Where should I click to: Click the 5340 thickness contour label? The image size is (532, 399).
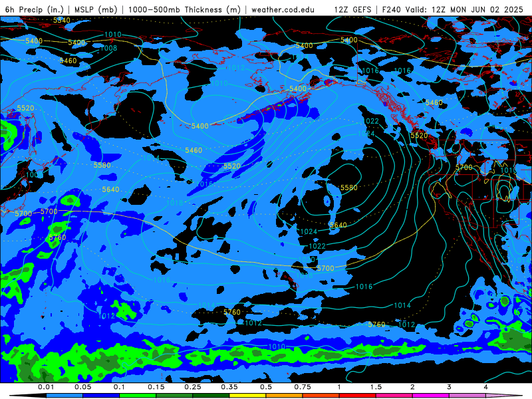click(x=62, y=21)
